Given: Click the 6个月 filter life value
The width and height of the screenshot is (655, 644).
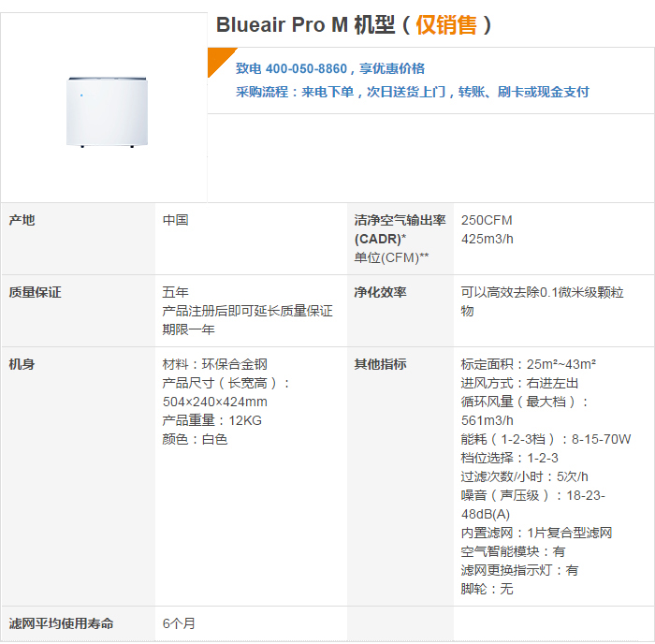Looking at the screenshot, I should [x=179, y=623].
